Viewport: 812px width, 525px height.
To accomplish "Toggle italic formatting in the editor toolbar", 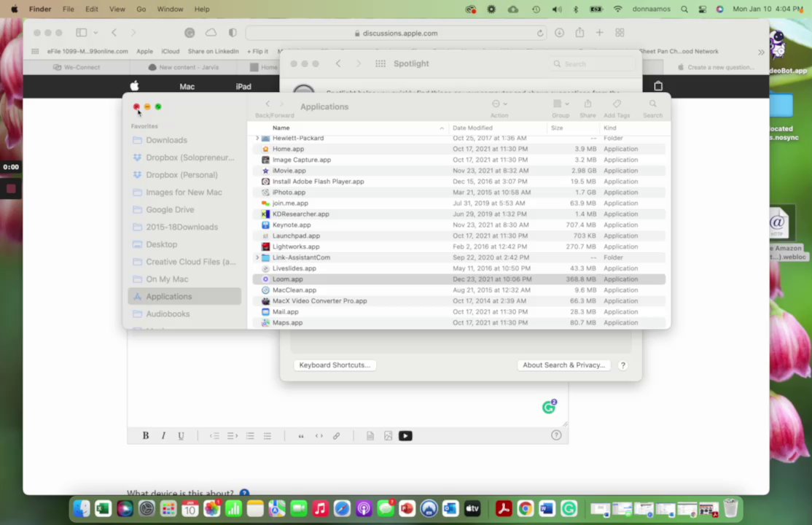I will coord(163,436).
